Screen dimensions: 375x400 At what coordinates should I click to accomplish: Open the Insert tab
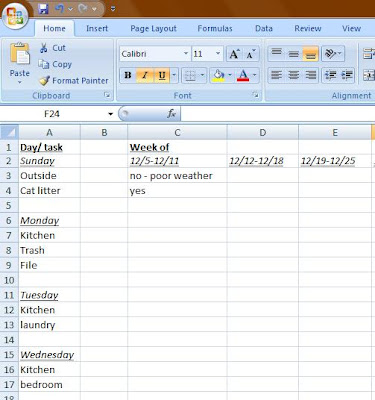(x=97, y=29)
